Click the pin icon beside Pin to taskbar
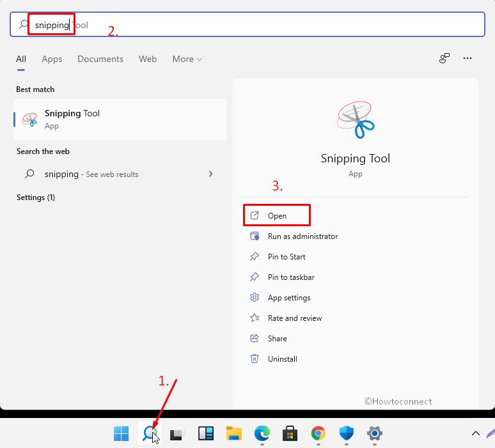The width and height of the screenshot is (495, 448). (255, 277)
